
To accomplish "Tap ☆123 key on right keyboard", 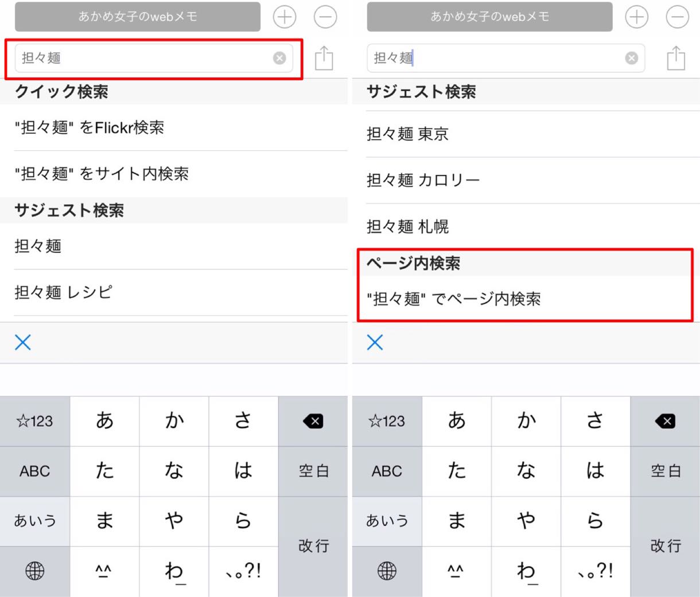I will [x=387, y=422].
